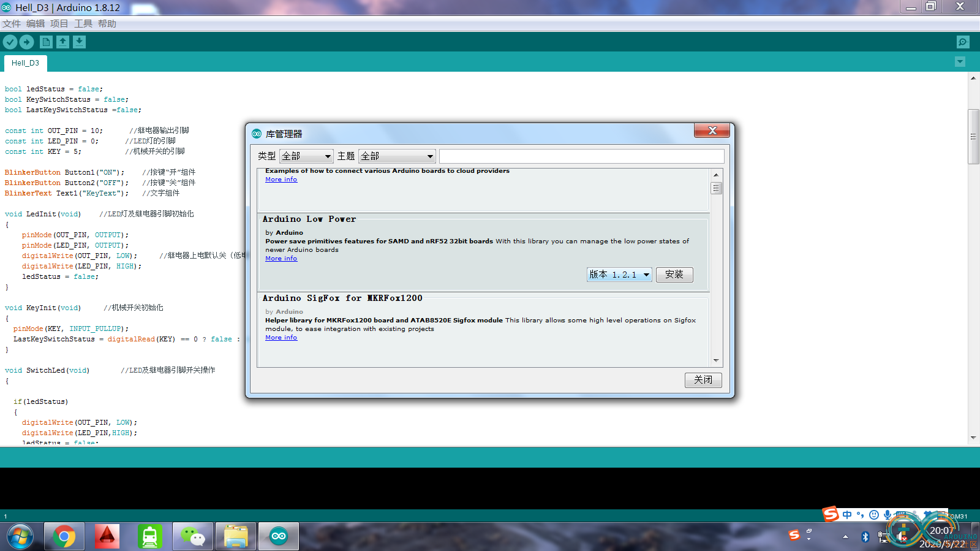Select the Arduino Low Power library title

point(309,219)
